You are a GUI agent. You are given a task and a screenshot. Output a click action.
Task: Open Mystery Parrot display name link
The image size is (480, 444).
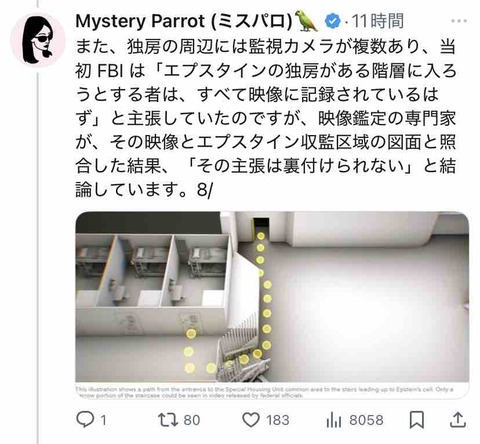(x=184, y=21)
